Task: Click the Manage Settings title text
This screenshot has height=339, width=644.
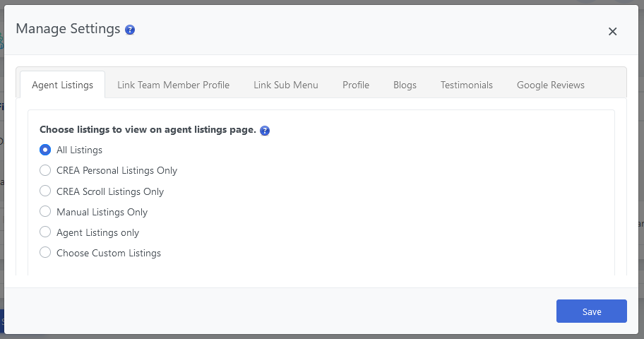Action: click(x=68, y=29)
